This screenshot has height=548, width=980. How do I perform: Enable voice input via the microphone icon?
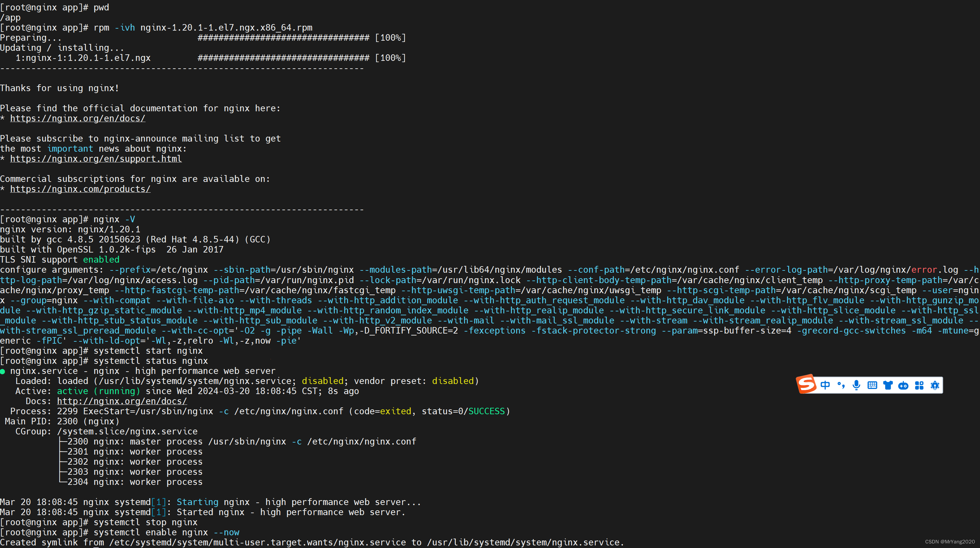click(x=857, y=385)
